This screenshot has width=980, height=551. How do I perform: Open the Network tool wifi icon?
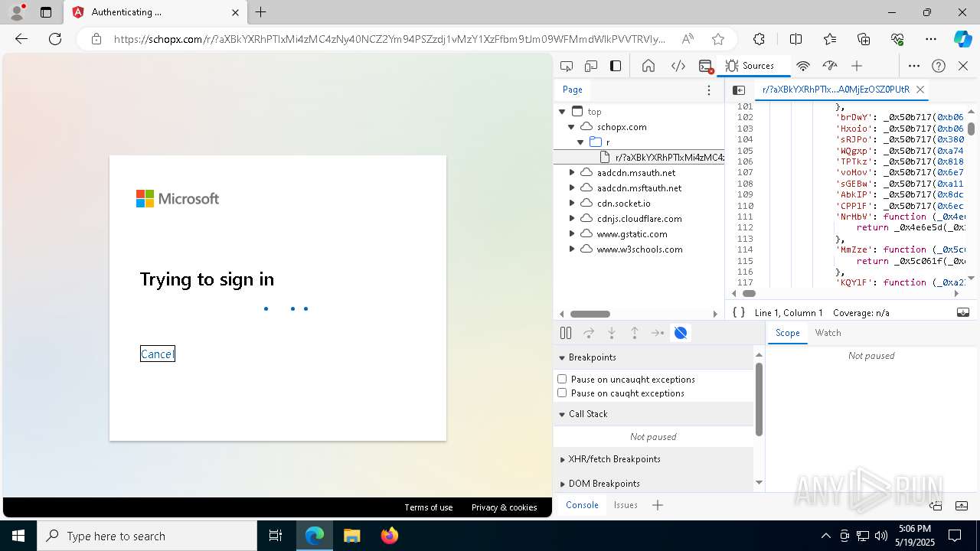(x=803, y=66)
